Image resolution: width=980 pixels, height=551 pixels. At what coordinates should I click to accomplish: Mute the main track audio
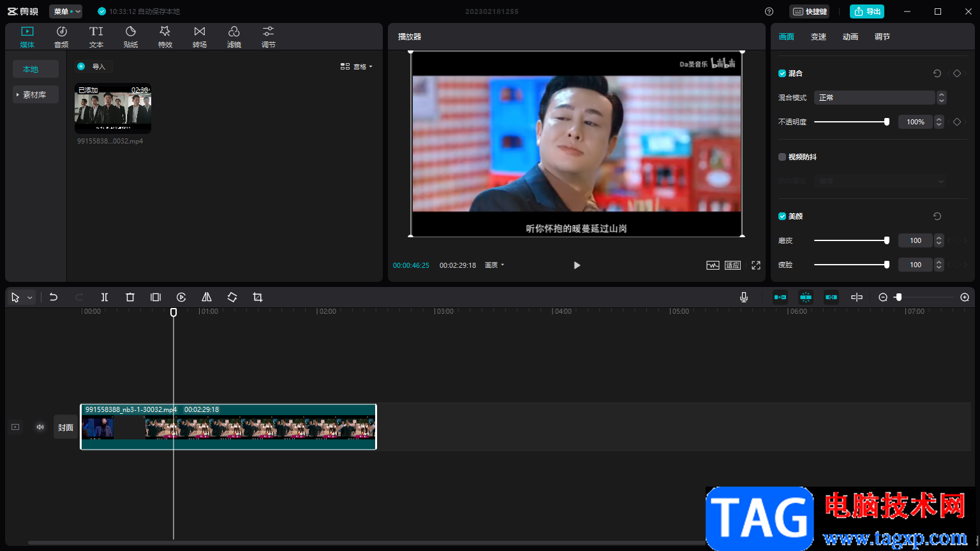point(40,427)
